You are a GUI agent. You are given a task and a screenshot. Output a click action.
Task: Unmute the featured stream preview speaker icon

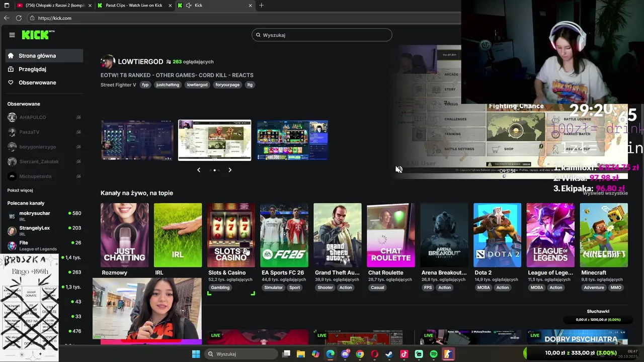[399, 169]
